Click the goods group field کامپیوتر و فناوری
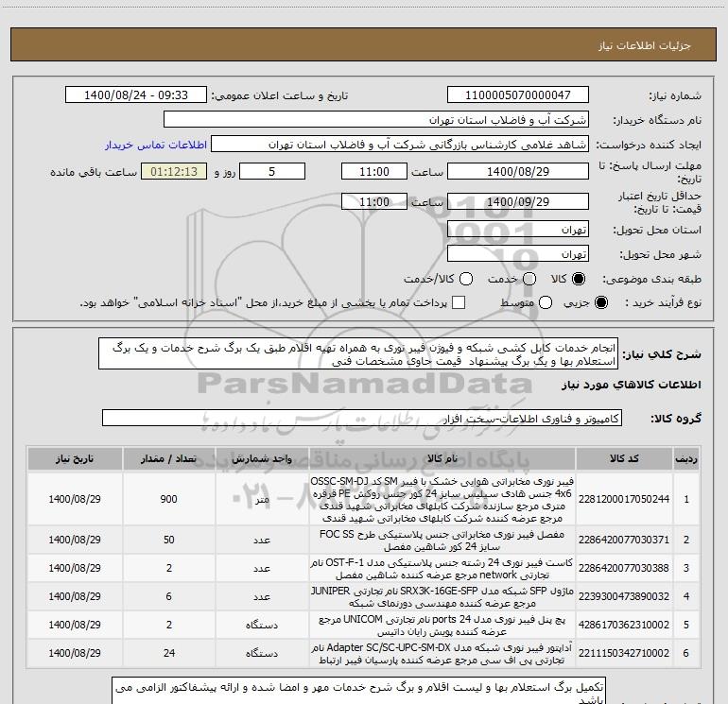728x704 pixels. coord(362,418)
